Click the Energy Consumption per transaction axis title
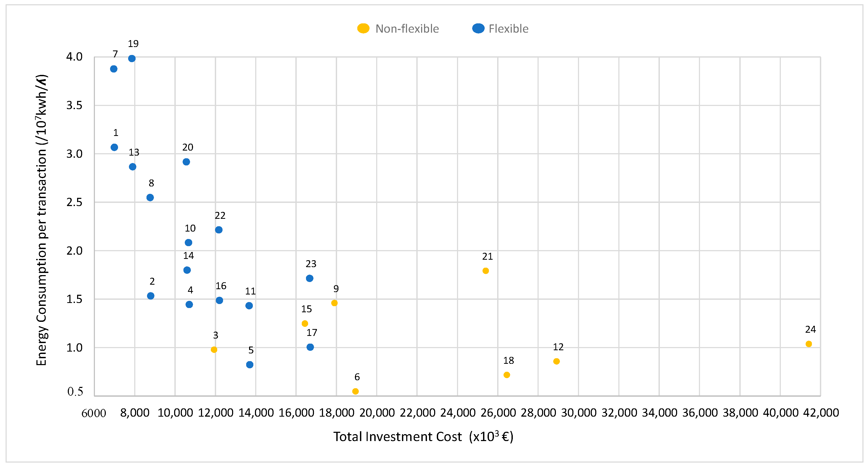Screen dimensions: 868x470 [x=41, y=220]
